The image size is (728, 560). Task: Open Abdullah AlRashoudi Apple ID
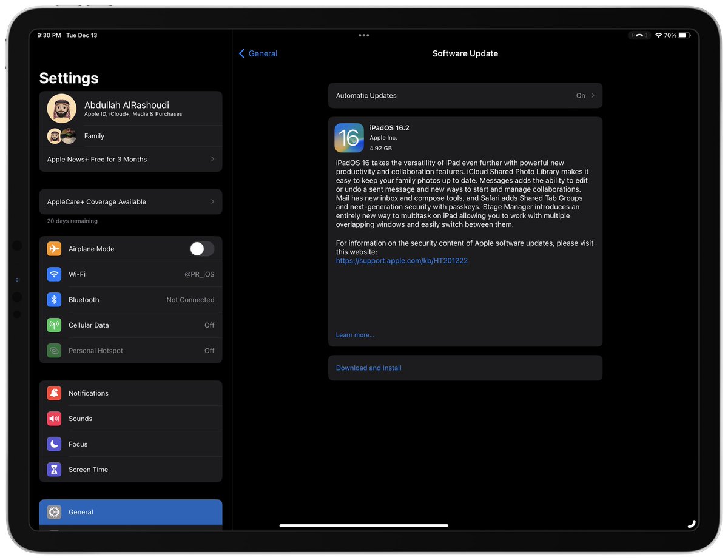pos(130,109)
